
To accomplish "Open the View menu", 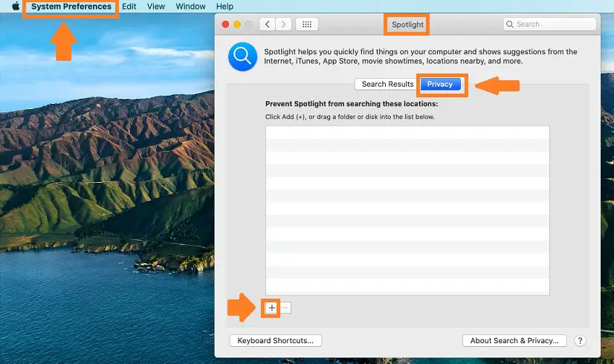I will 156,7.
